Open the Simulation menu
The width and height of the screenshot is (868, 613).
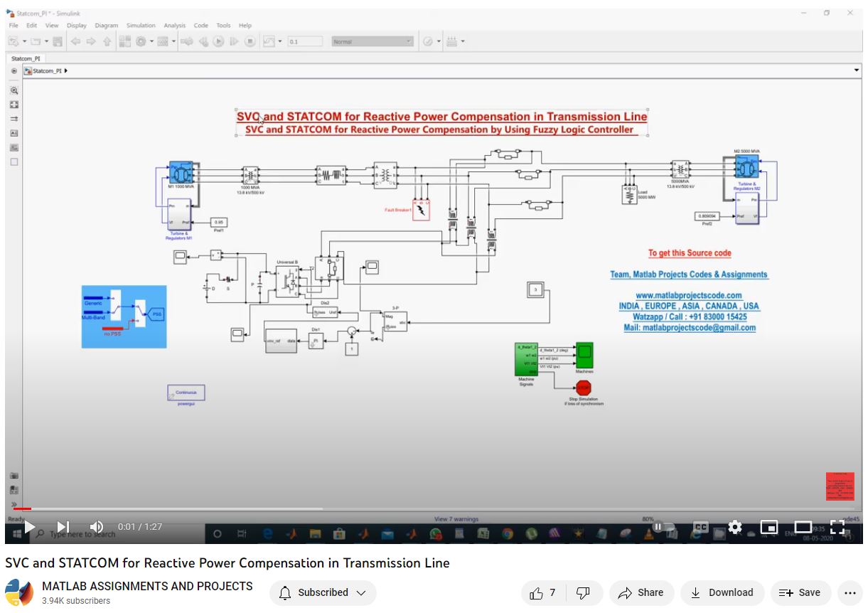pos(141,26)
